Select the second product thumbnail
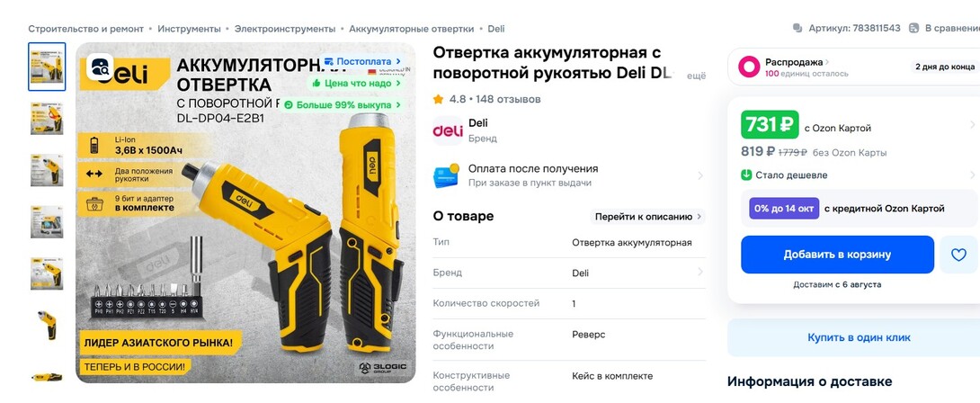980x403 pixels. 47,118
